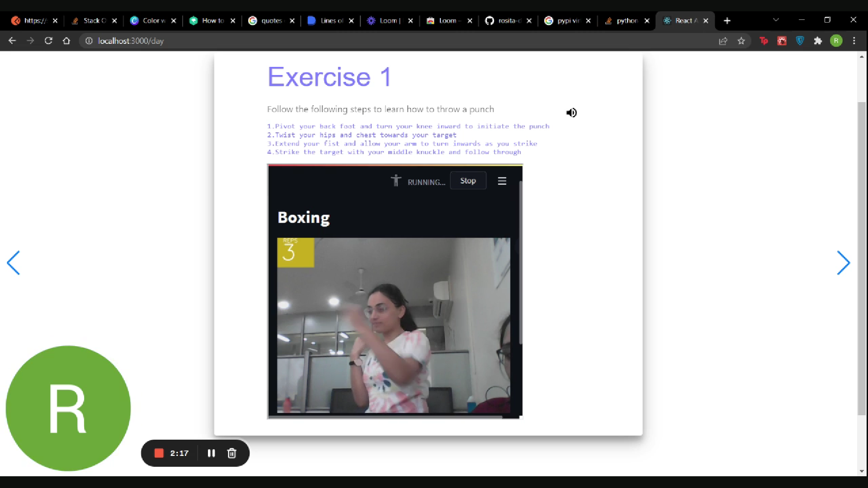
Task: Pause the screen recording
Action: [211, 453]
